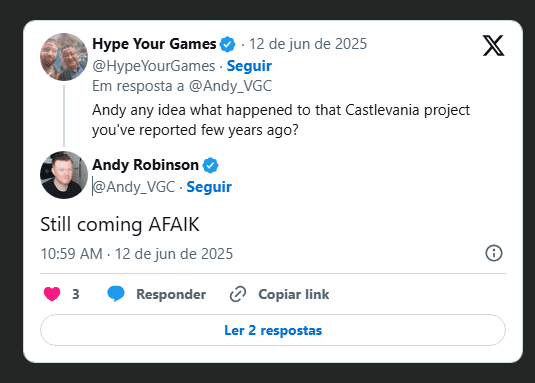Click the @Andy_VGC handle under Andy Robinson
Viewport: 535px width, 383px height.
click(x=134, y=187)
